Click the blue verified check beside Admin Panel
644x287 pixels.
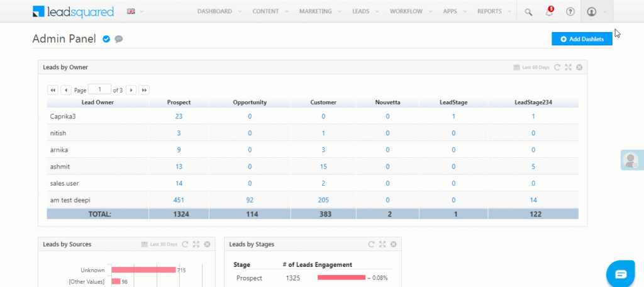(106, 39)
